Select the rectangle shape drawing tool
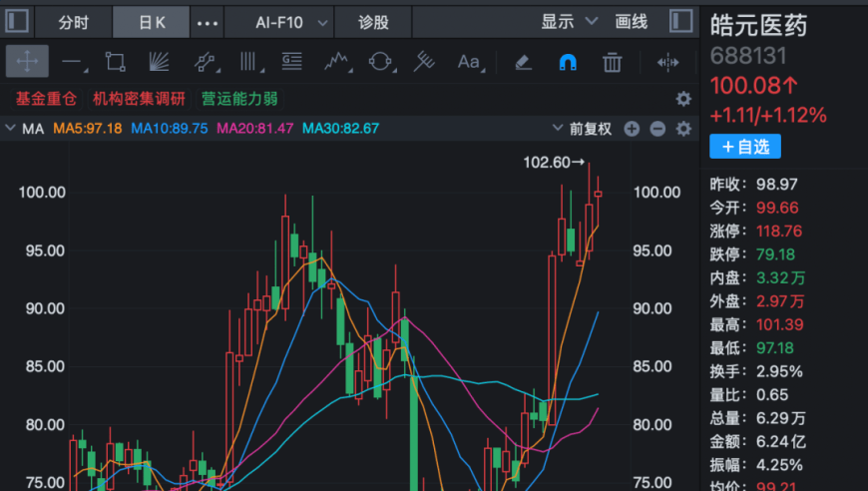This screenshot has height=491, width=868. [115, 62]
